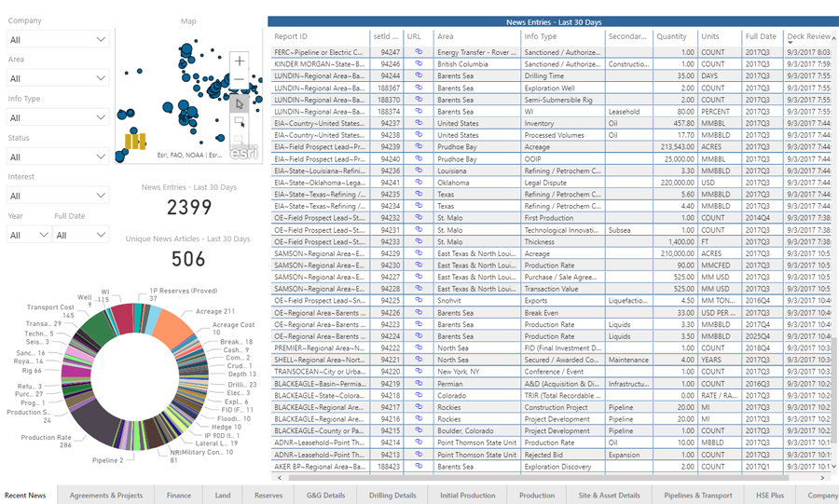839x504 pixels.
Task: Open URL link for setId 94213
Action: 419,455
